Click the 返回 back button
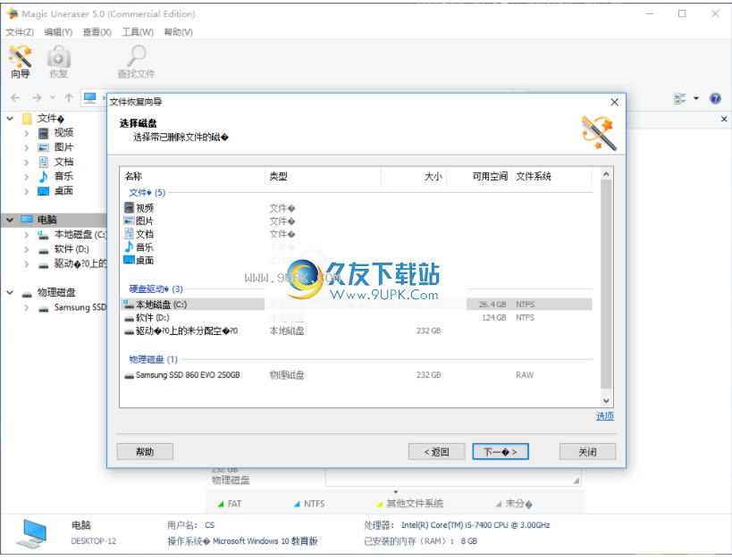The height and width of the screenshot is (560, 732). (436, 452)
